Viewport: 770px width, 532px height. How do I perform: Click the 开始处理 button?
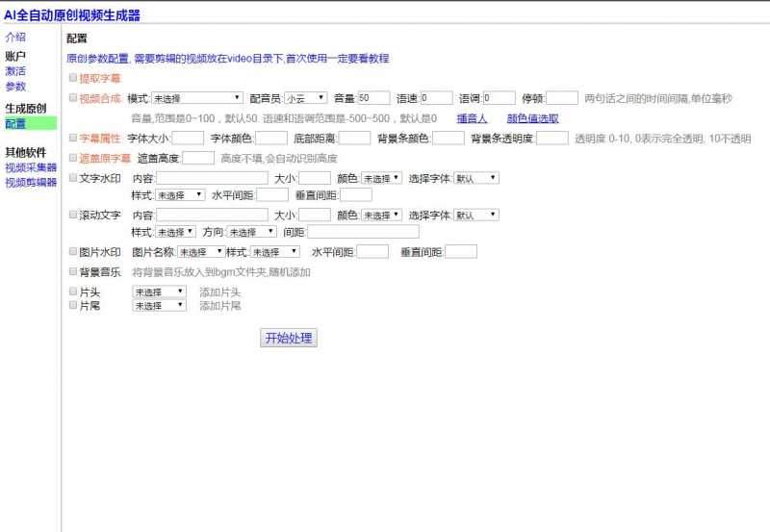pos(290,338)
